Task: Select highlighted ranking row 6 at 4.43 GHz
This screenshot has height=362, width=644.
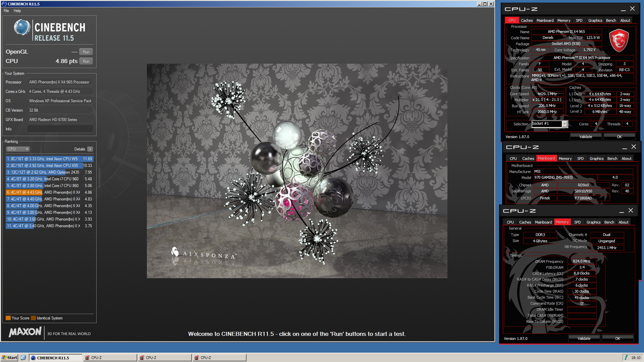Action: (x=49, y=192)
